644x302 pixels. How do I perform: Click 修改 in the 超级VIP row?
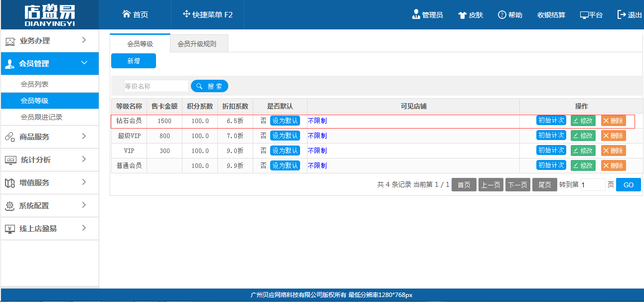[x=583, y=136]
